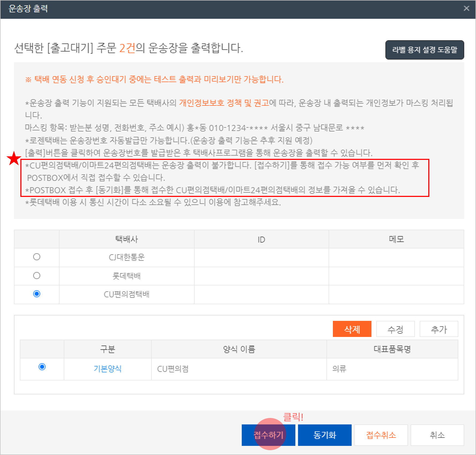
Task: Click the red star marker icon
Action: coord(14,159)
